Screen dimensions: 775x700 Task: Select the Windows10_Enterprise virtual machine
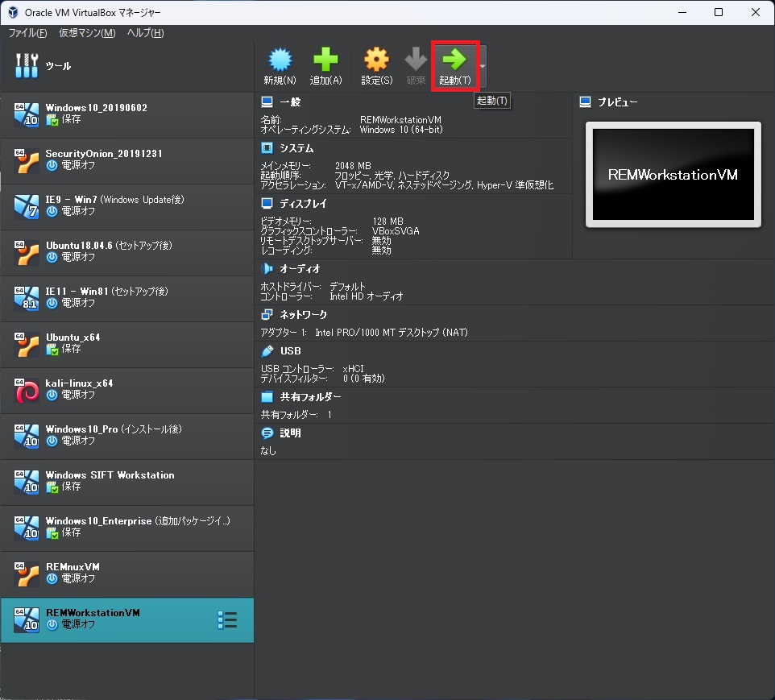coord(127,528)
